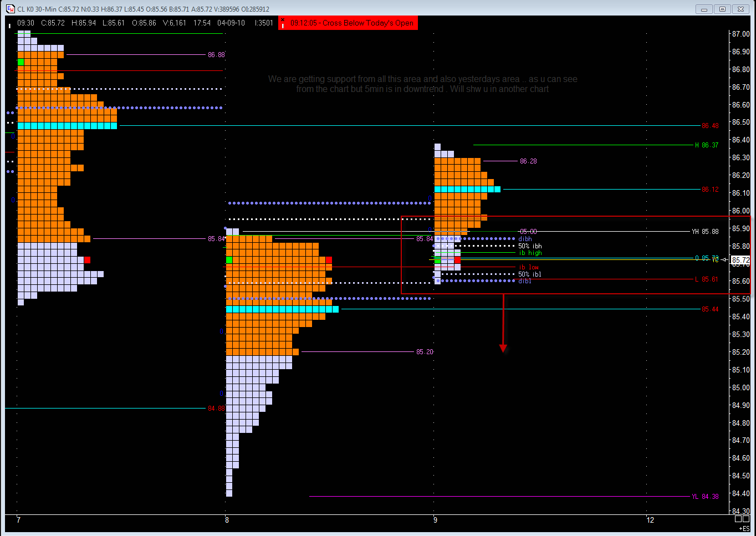Click the V:6,161 bar volume readout
756x536 pixels.
point(175,23)
